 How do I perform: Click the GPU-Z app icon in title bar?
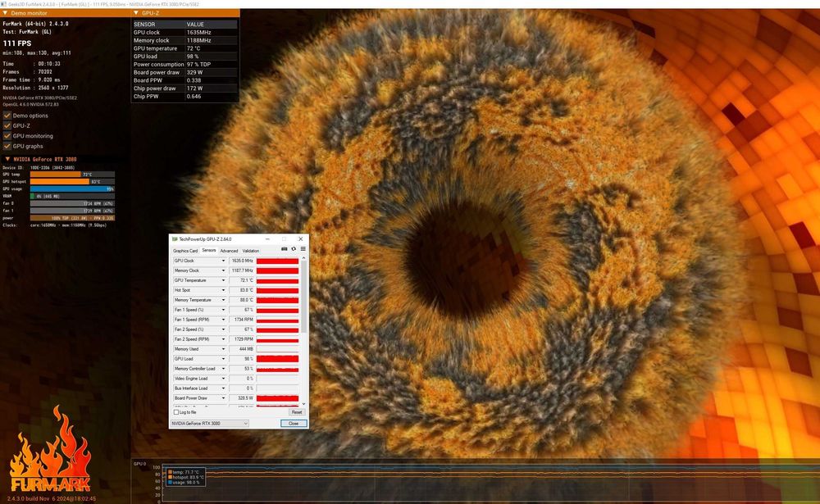pyautogui.click(x=175, y=238)
